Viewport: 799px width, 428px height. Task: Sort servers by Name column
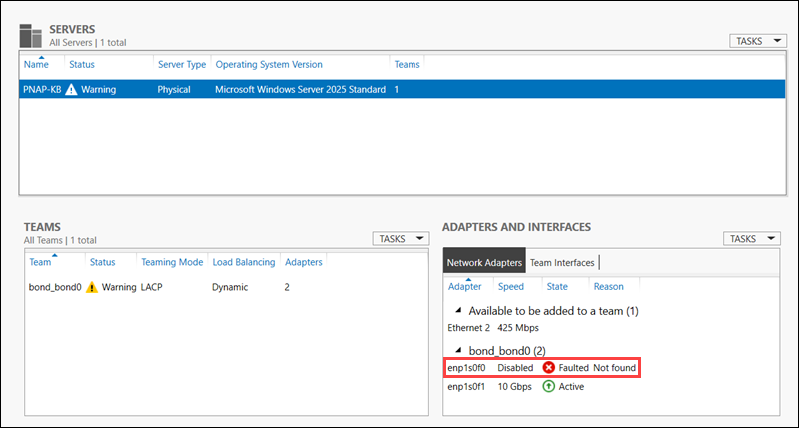pyautogui.click(x=36, y=65)
